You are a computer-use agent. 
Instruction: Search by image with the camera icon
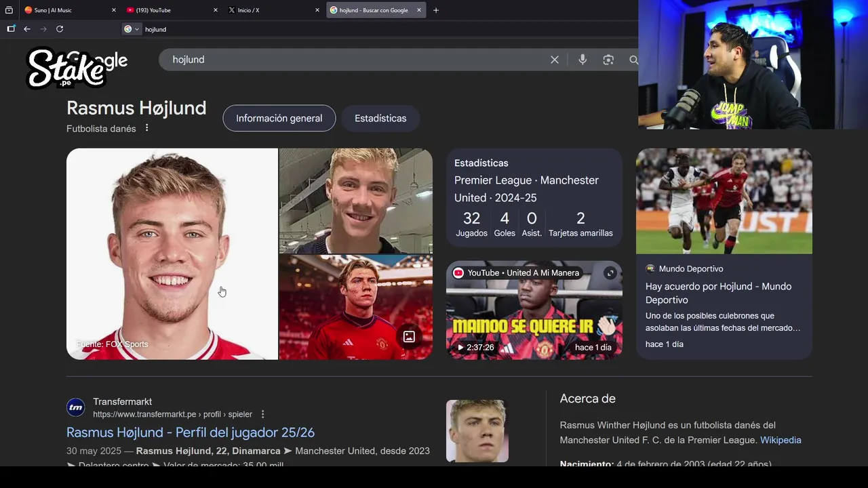click(608, 60)
